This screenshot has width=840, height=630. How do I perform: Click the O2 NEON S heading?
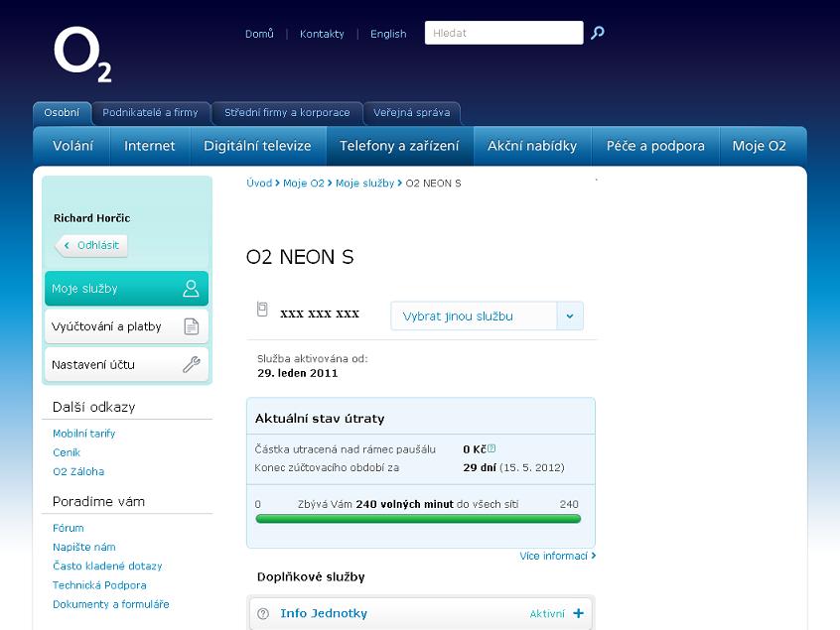[300, 257]
